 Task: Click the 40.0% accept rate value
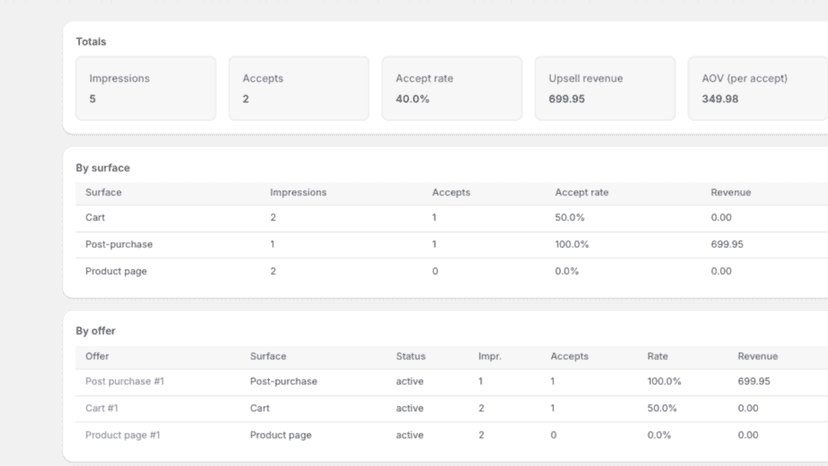(x=412, y=99)
